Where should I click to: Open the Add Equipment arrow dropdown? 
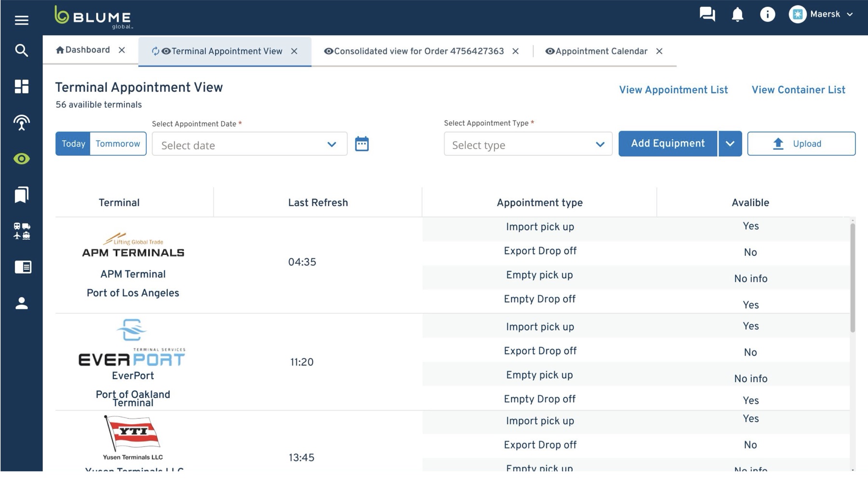730,144
